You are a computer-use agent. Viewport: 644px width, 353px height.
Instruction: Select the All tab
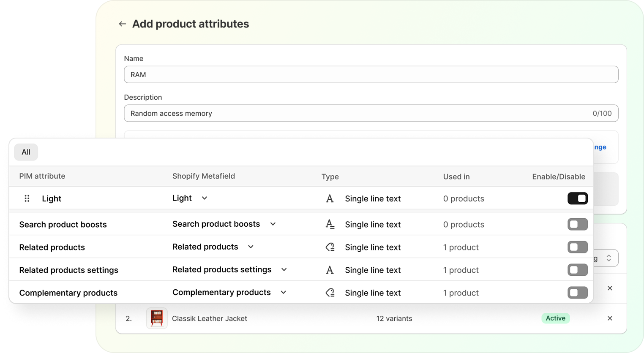pos(26,152)
